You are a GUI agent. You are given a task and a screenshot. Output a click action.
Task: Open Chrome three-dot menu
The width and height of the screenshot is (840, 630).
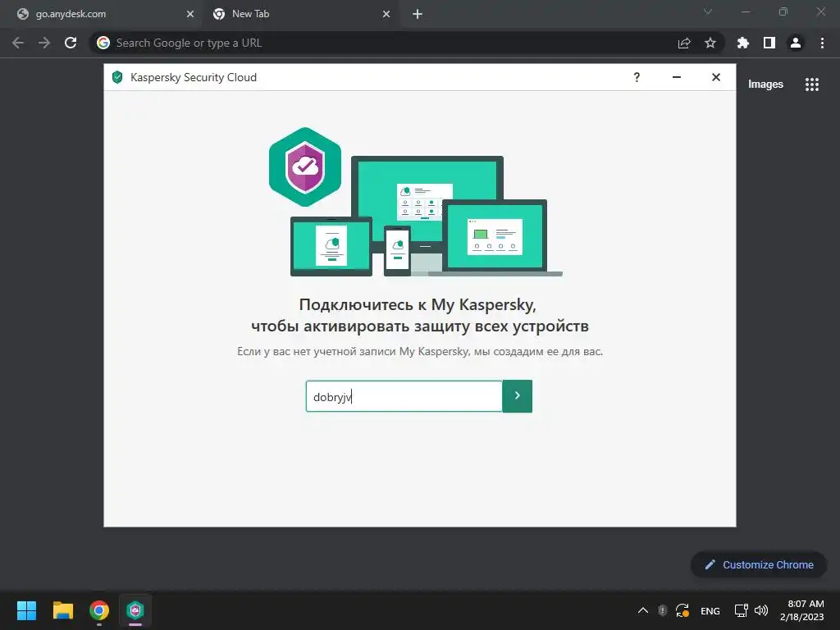point(822,43)
